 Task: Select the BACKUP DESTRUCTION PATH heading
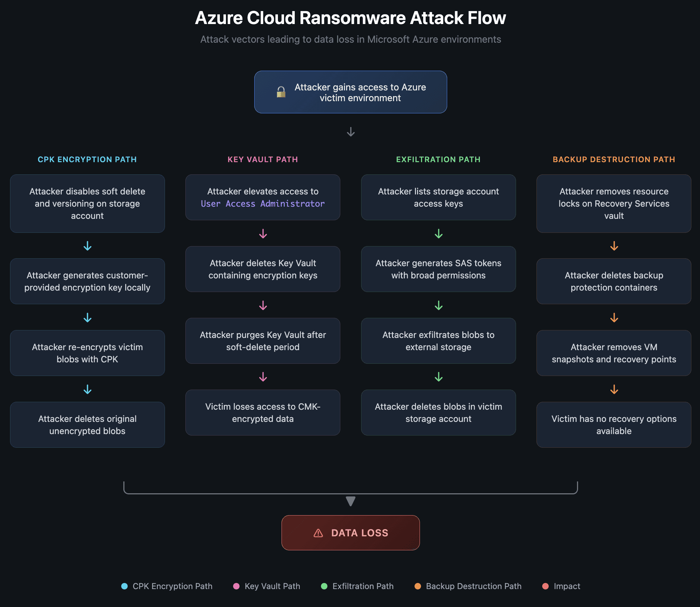coord(614,160)
